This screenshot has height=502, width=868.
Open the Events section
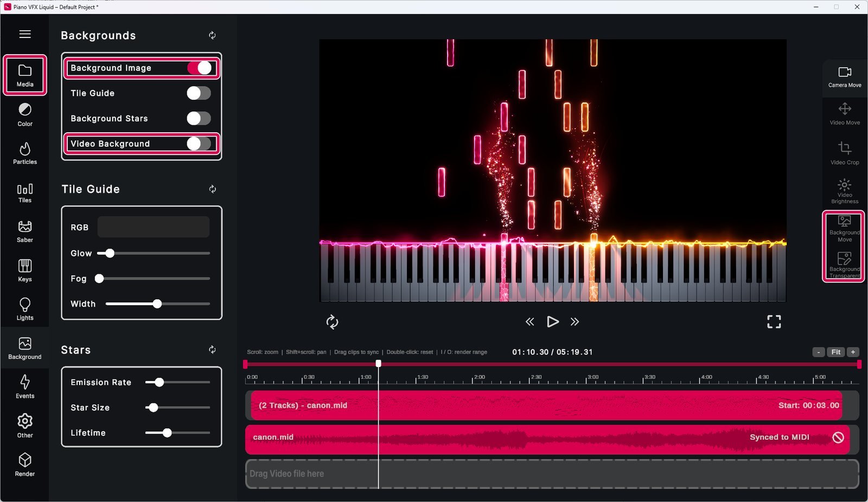25,387
